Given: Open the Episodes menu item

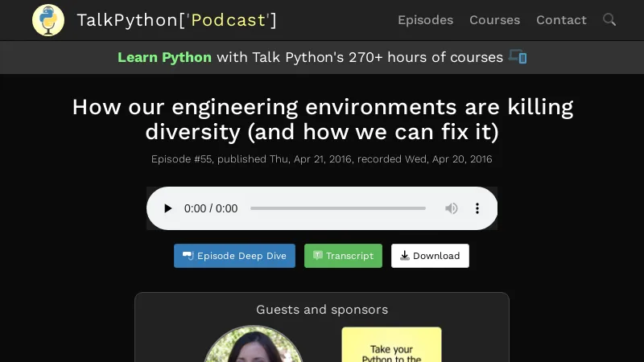Looking at the screenshot, I should coord(425,20).
